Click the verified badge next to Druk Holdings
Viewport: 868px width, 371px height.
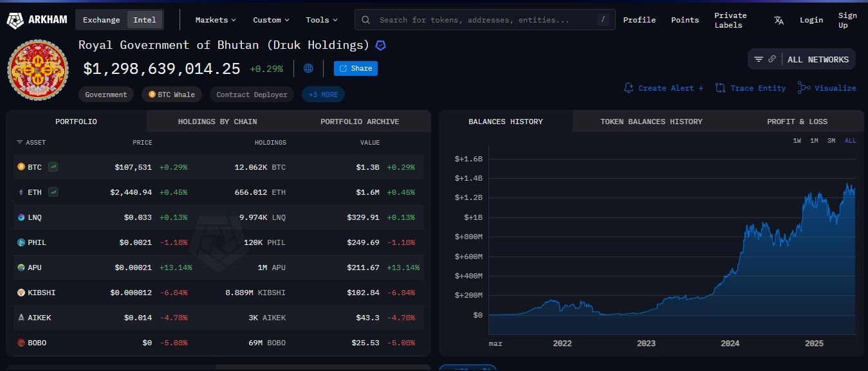[x=381, y=46]
